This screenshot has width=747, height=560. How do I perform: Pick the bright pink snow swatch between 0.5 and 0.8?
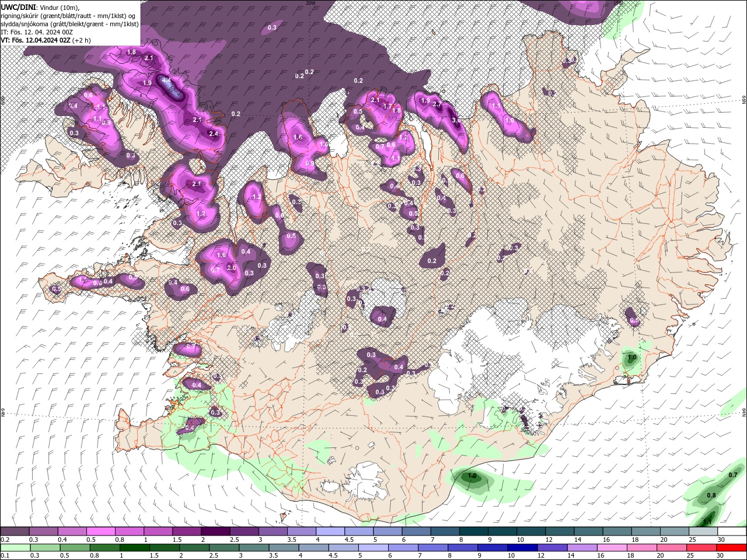pos(101,531)
